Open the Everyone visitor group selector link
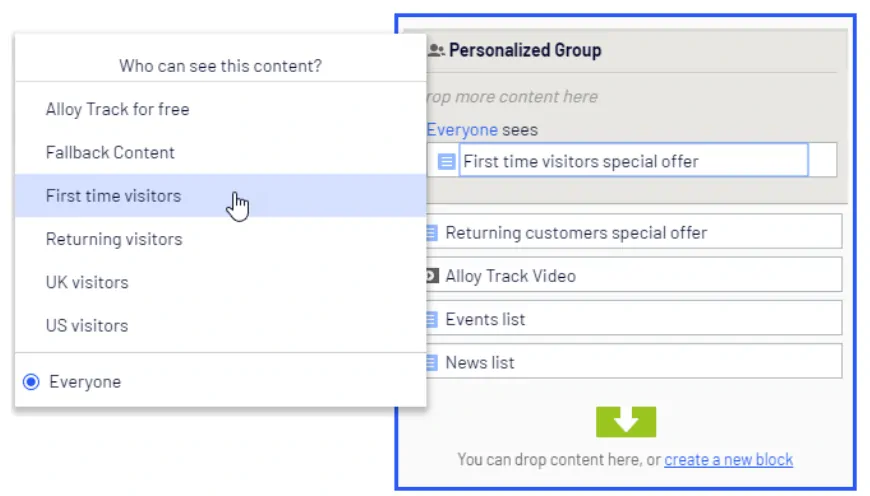 (462, 129)
